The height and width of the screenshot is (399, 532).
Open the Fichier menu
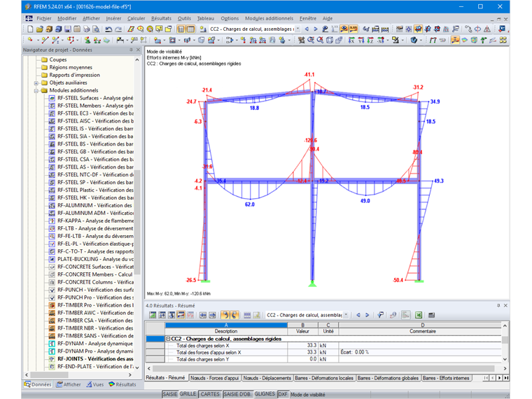(x=44, y=18)
